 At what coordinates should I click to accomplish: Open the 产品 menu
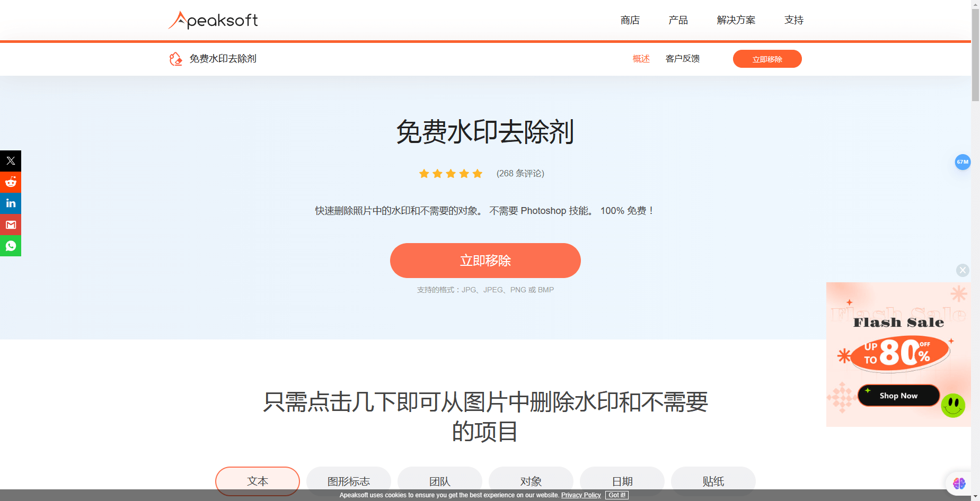pos(678,20)
